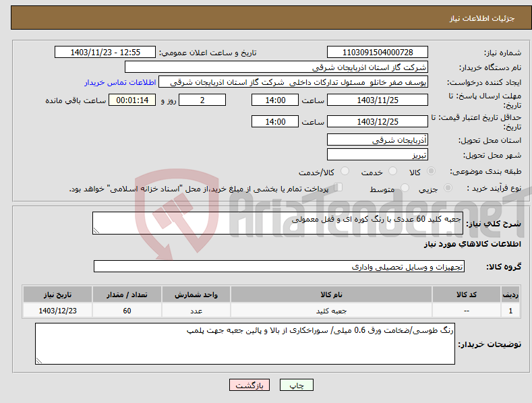The image size is (532, 403).
Task: Click the price validity time field 14:00
Action: [275, 121]
